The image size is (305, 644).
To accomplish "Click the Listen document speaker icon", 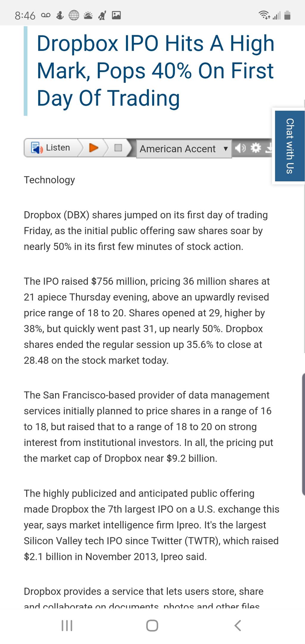I will [37, 148].
